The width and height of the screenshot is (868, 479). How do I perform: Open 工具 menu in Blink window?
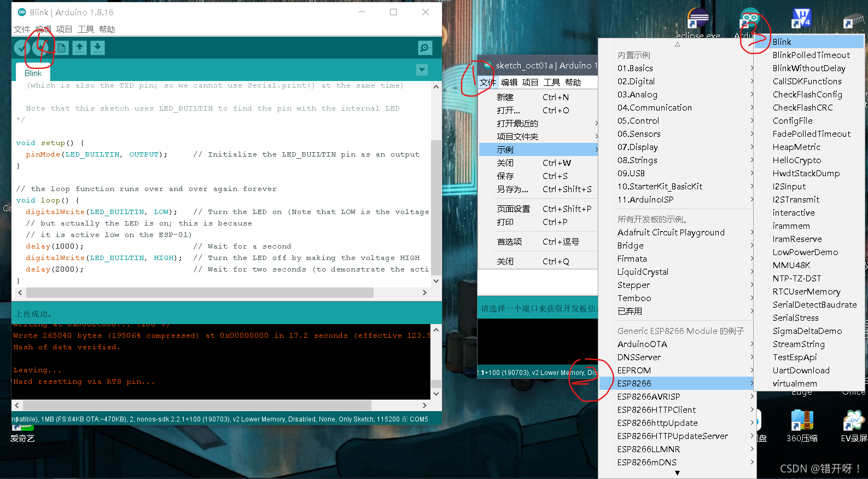pos(85,29)
